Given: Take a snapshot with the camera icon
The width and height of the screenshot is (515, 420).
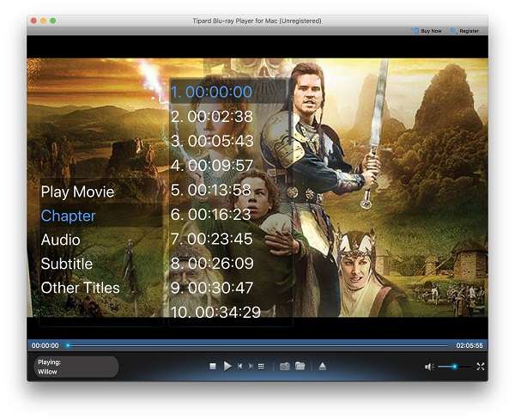Looking at the screenshot, I should click(285, 366).
